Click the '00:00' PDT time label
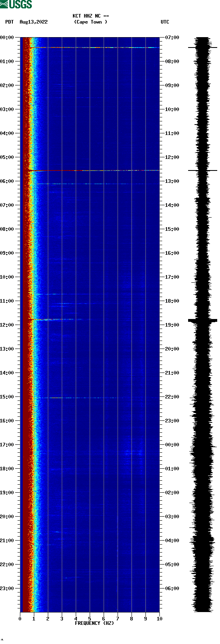Image resolution: width=220 pixels, height=644 pixels. click(x=6, y=38)
